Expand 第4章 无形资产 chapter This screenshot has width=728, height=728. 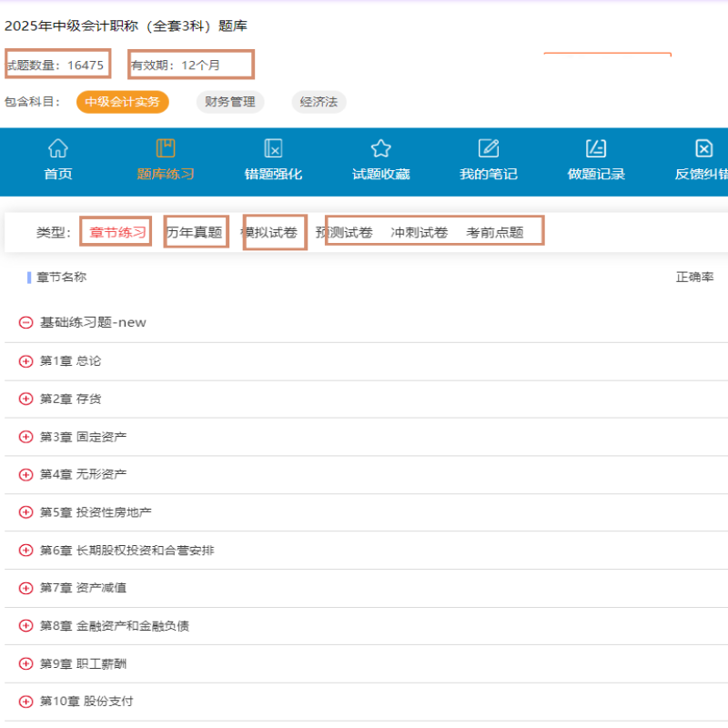[x=26, y=474]
